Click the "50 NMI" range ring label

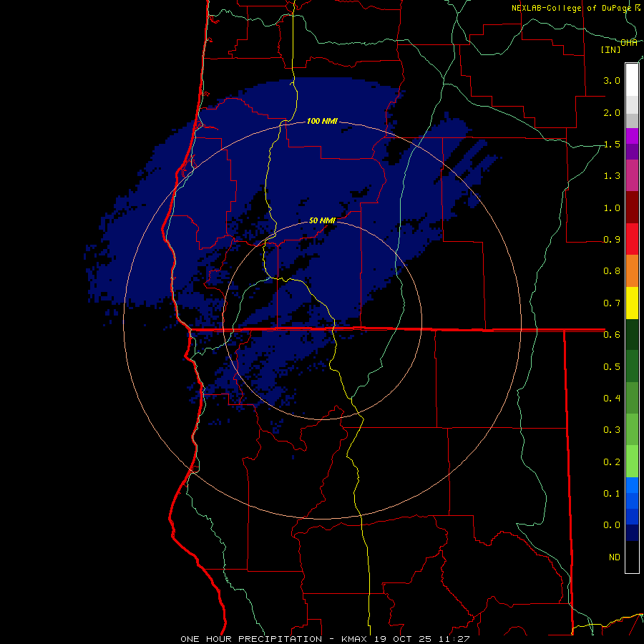[x=322, y=220]
